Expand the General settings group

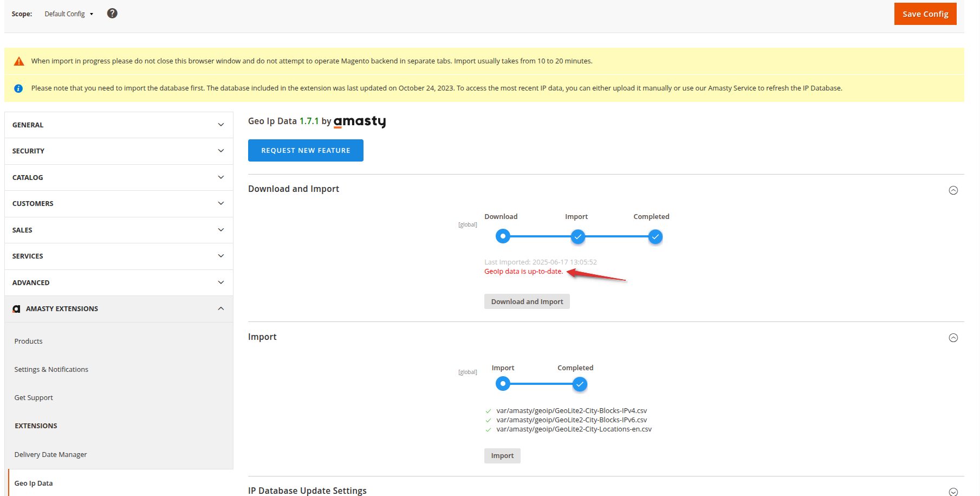pos(119,125)
